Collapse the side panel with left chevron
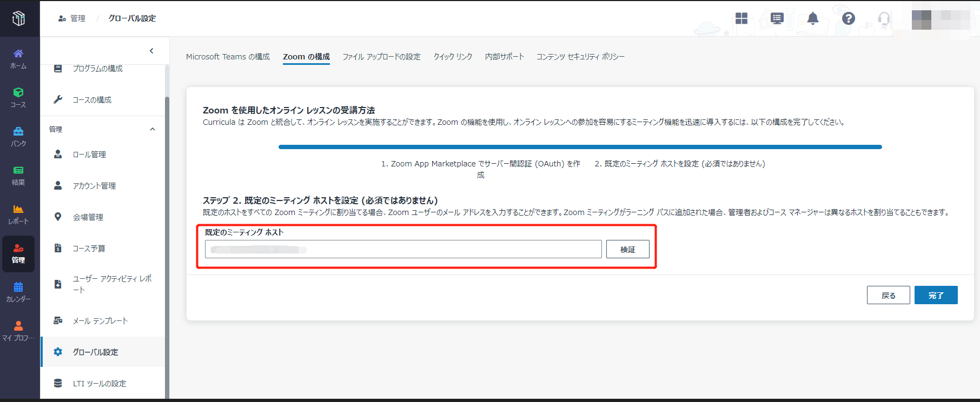This screenshot has height=402, width=980. (x=151, y=51)
